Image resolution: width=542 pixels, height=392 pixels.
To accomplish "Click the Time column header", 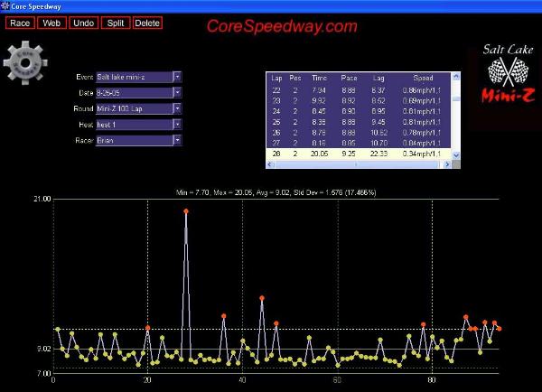I will (x=320, y=78).
